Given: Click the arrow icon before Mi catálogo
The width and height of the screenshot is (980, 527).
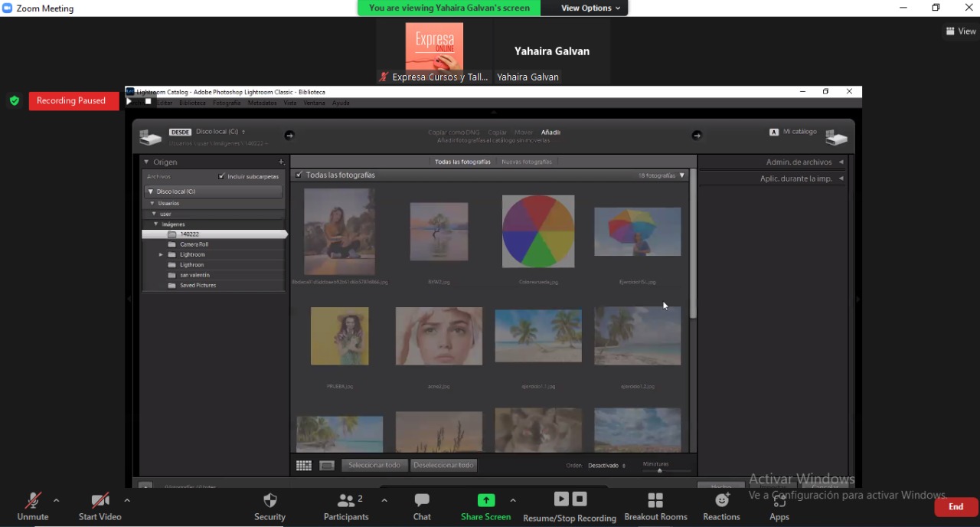Looking at the screenshot, I should click(x=696, y=135).
